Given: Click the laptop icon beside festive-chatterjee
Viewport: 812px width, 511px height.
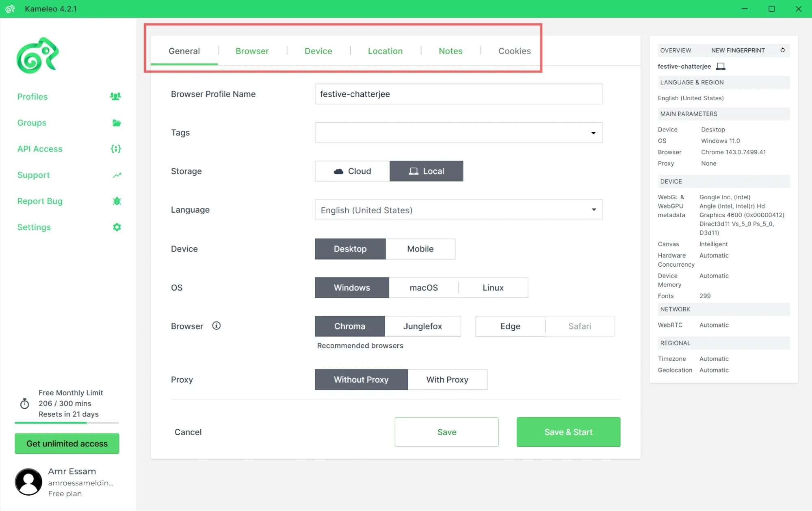Looking at the screenshot, I should [x=721, y=66].
